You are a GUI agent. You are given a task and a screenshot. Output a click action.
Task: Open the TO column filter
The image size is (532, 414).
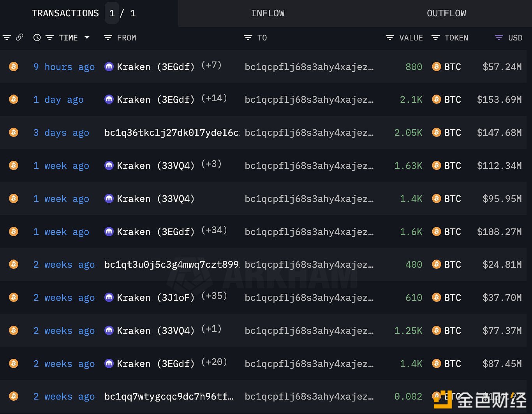click(248, 38)
